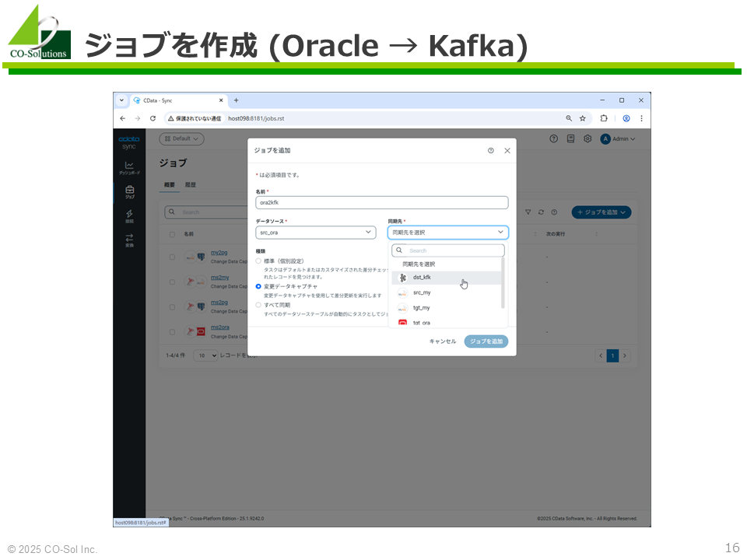This screenshot has height=560, width=747.
Task: Open the データソース src_ora combo box
Action: pos(316,233)
